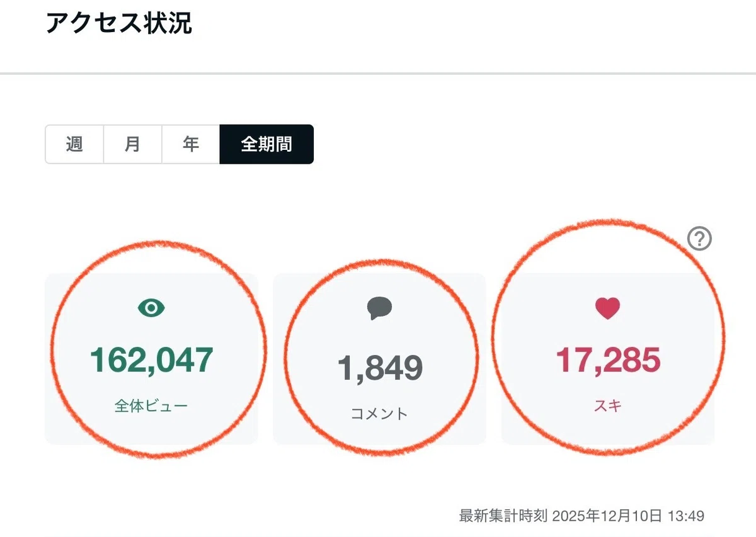Image resolution: width=756 pixels, height=537 pixels.
Task: Open the question mark help icon
Action: point(699,239)
